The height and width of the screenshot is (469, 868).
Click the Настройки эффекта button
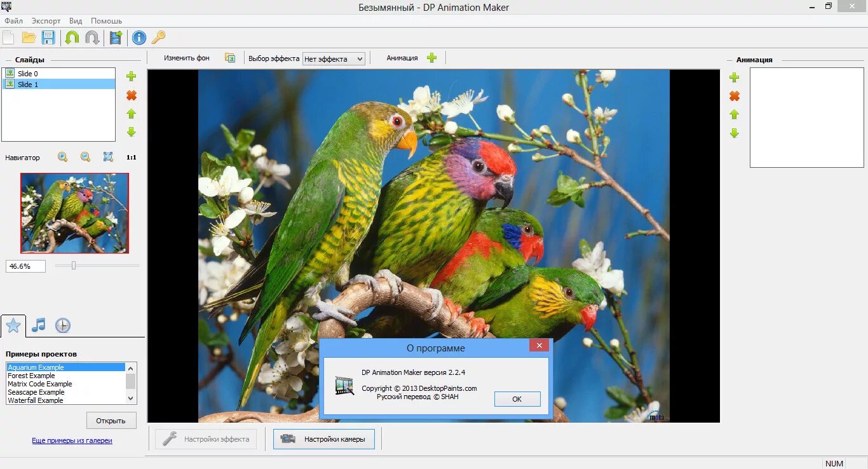tap(207, 439)
